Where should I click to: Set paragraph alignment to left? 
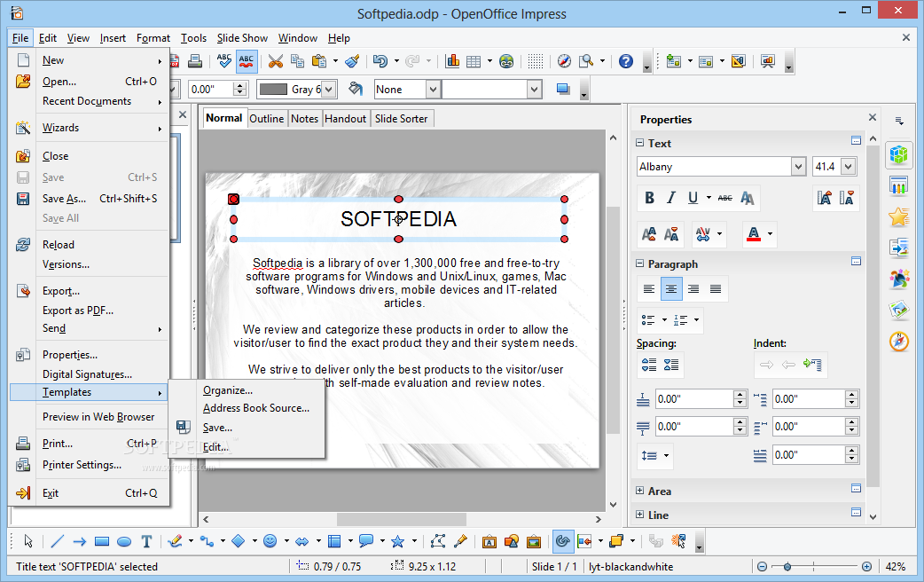[649, 289]
